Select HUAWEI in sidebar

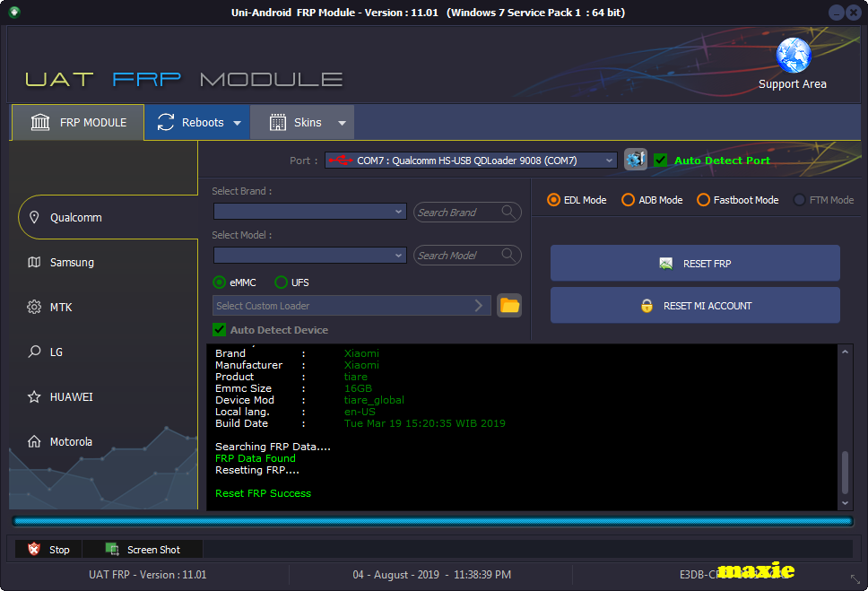(x=103, y=396)
